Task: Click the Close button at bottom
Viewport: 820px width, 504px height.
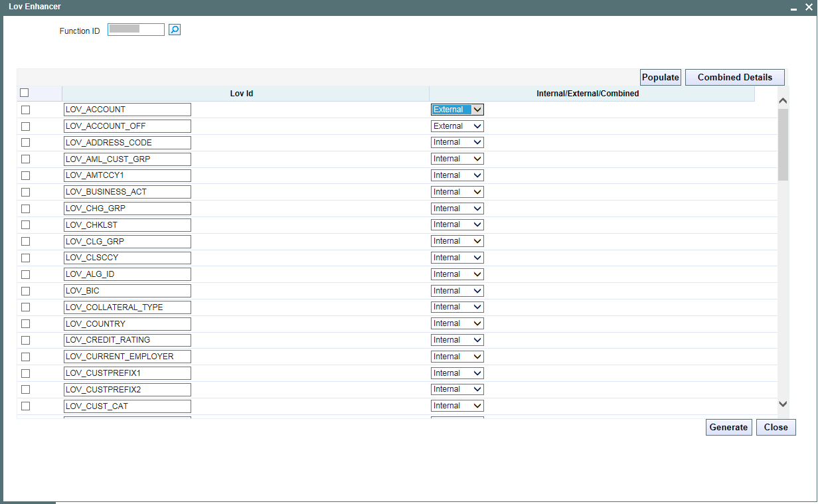Action: coord(776,427)
